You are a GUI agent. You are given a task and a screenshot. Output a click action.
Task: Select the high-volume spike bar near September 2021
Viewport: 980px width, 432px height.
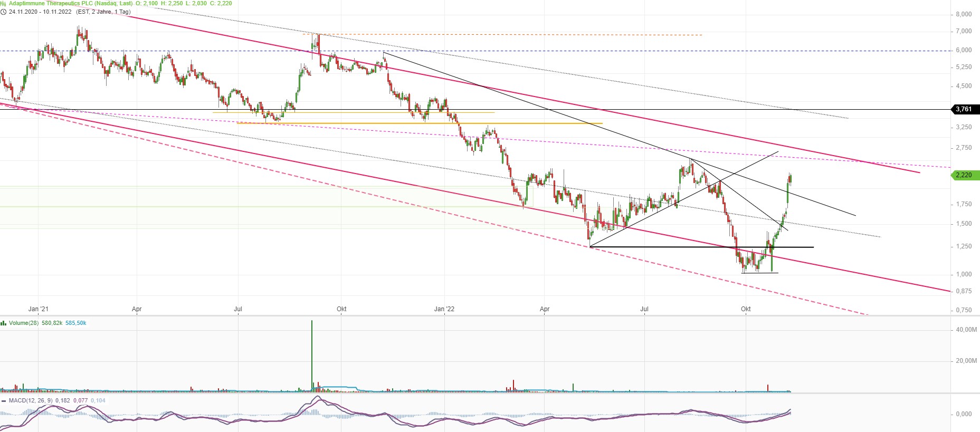pyautogui.click(x=312, y=356)
